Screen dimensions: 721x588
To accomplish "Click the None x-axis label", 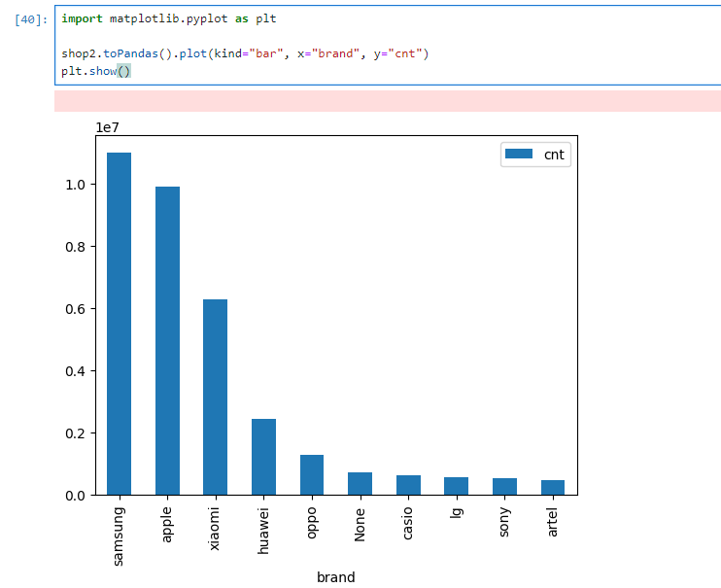I will pyautogui.click(x=360, y=525).
